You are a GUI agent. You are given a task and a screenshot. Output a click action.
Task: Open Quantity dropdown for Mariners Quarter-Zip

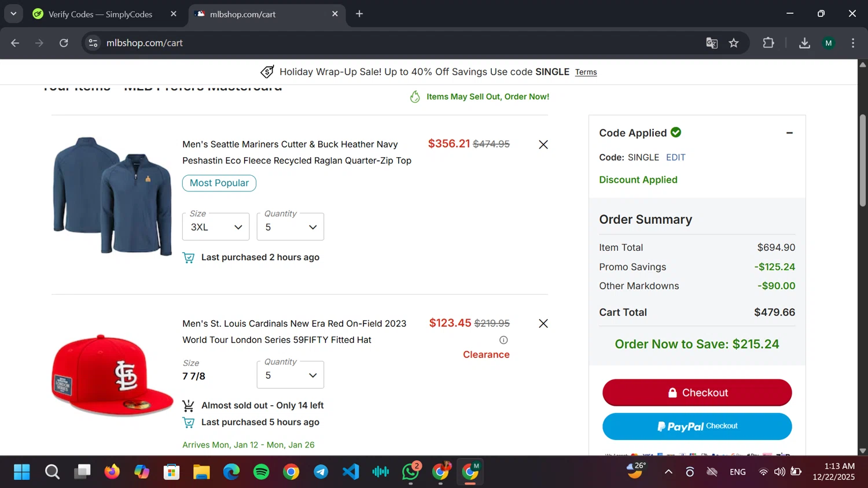click(290, 227)
